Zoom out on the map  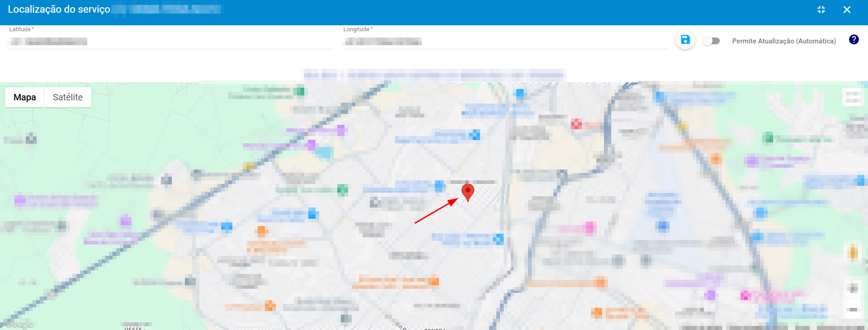(x=853, y=310)
